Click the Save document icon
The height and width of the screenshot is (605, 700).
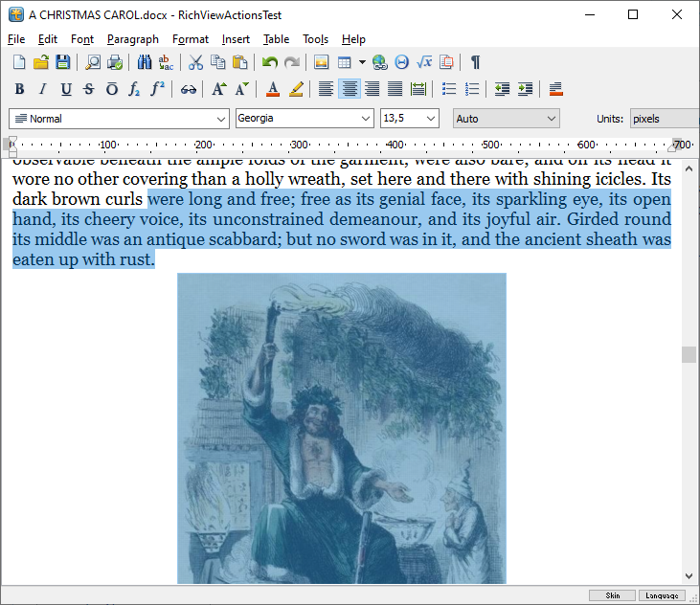coord(62,62)
